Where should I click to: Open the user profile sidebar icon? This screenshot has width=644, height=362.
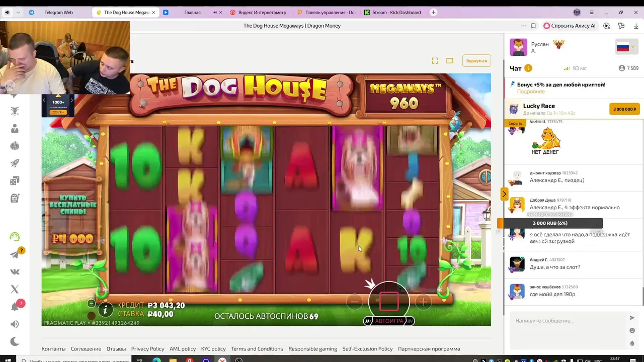(x=15, y=129)
